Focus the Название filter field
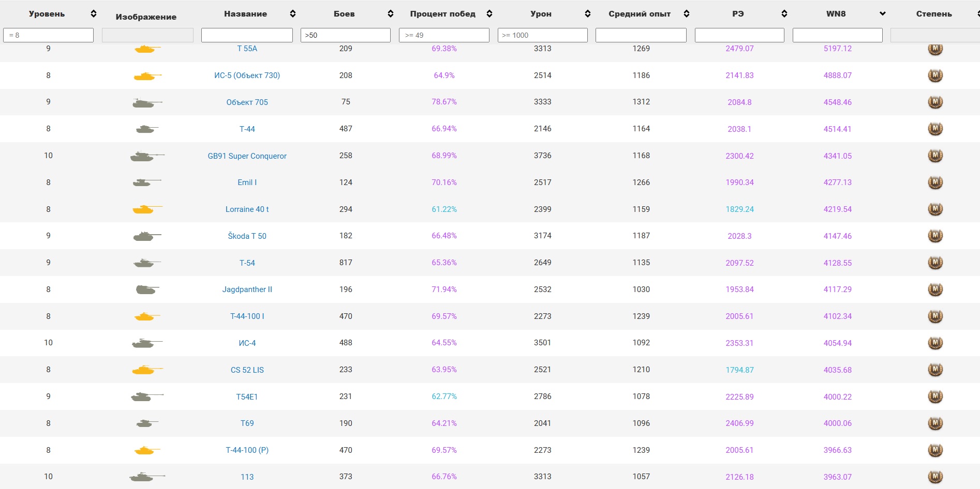980x489 pixels. (247, 35)
